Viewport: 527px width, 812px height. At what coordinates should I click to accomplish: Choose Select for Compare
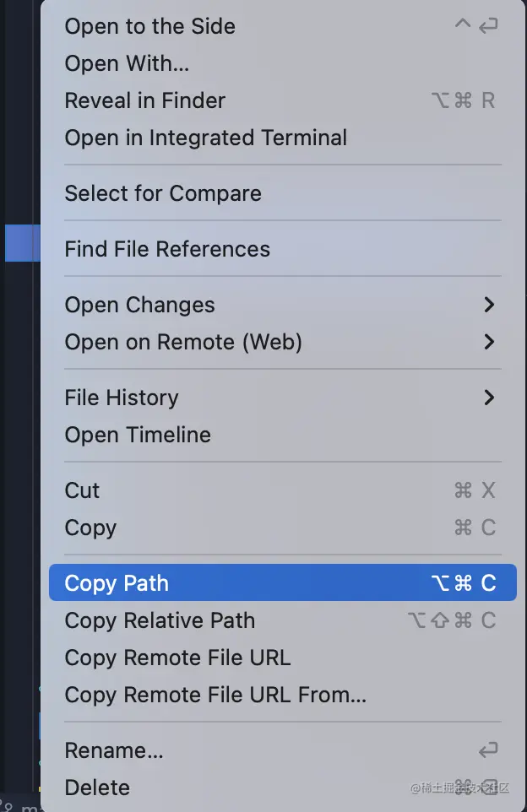coord(163,193)
